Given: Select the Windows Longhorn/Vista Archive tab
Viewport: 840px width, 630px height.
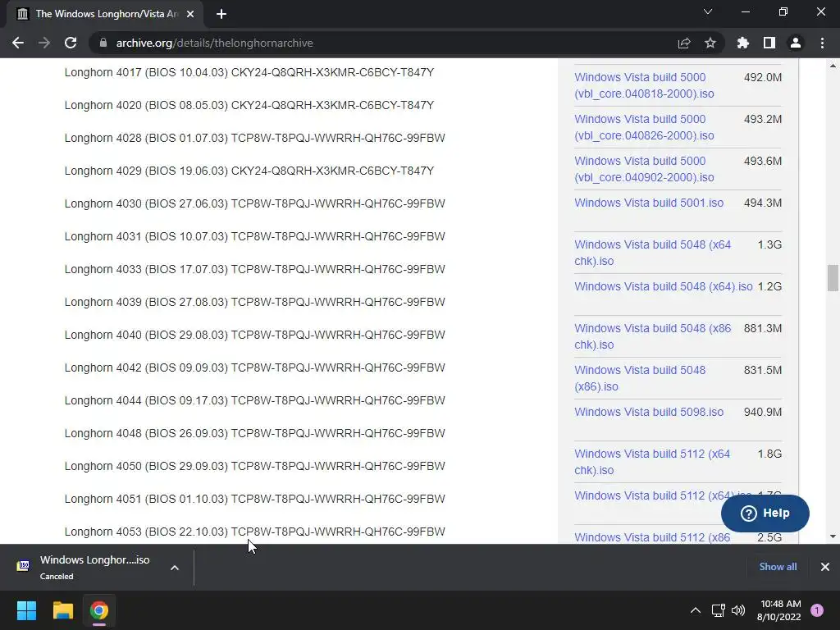Looking at the screenshot, I should coord(105,14).
